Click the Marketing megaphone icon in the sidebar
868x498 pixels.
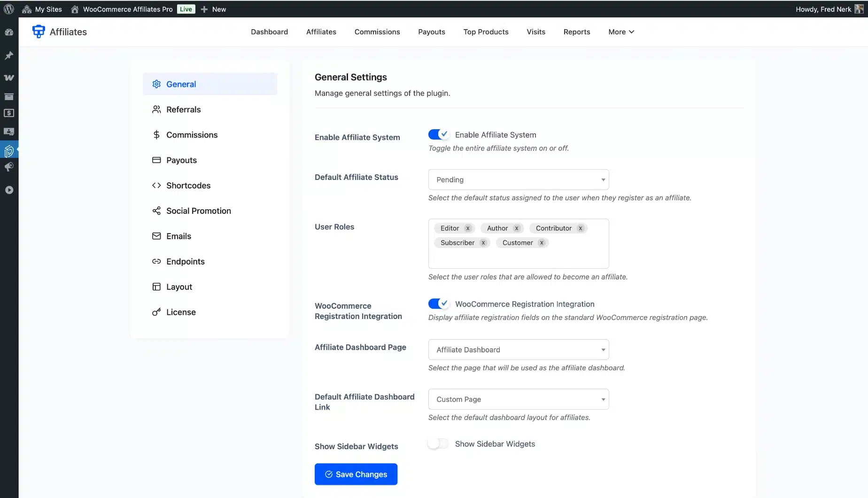pos(9,167)
